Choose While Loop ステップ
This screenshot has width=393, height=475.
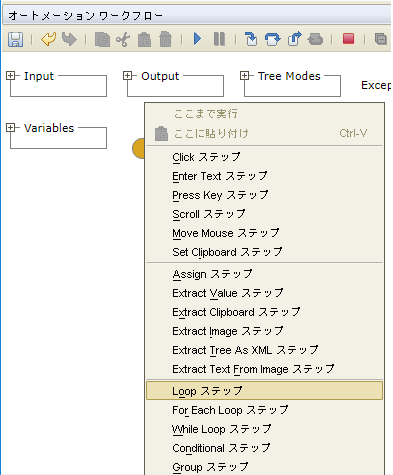point(264,429)
